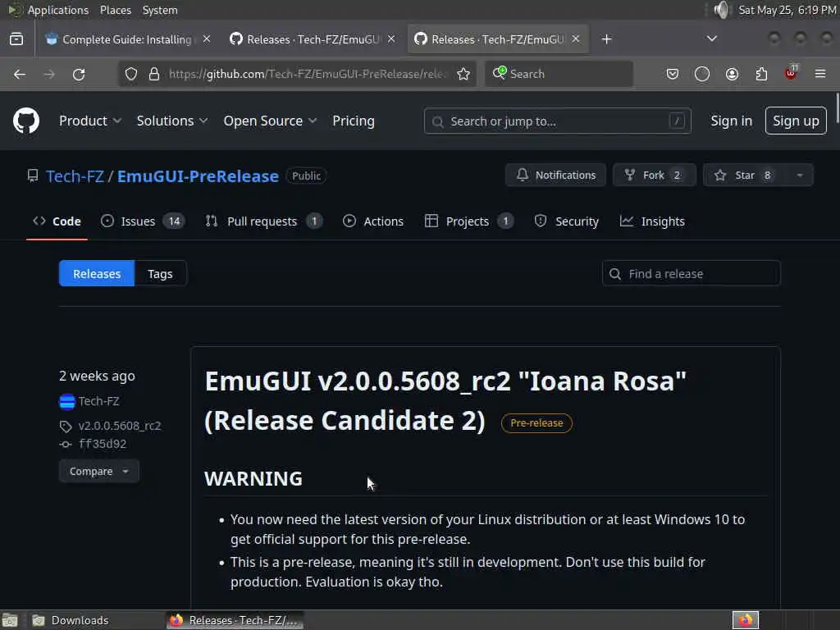Open the Projects tab

pyautogui.click(x=468, y=221)
